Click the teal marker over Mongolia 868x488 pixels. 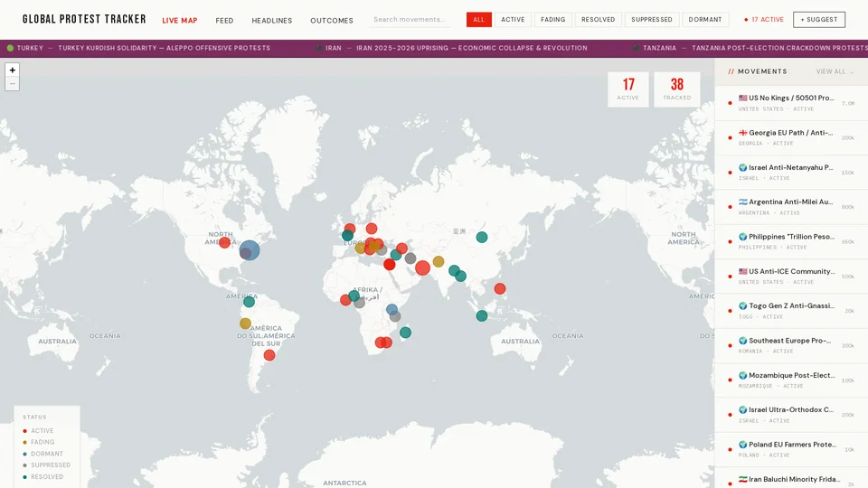(x=482, y=238)
